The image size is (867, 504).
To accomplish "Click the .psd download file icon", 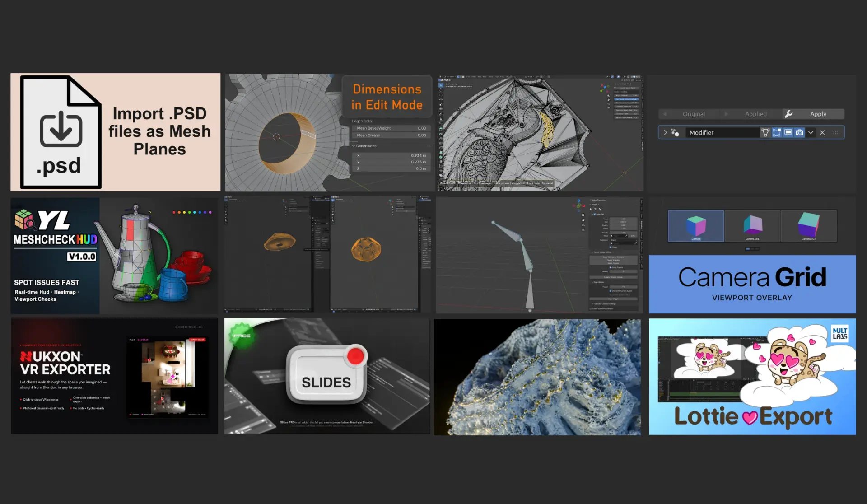I will [x=61, y=132].
